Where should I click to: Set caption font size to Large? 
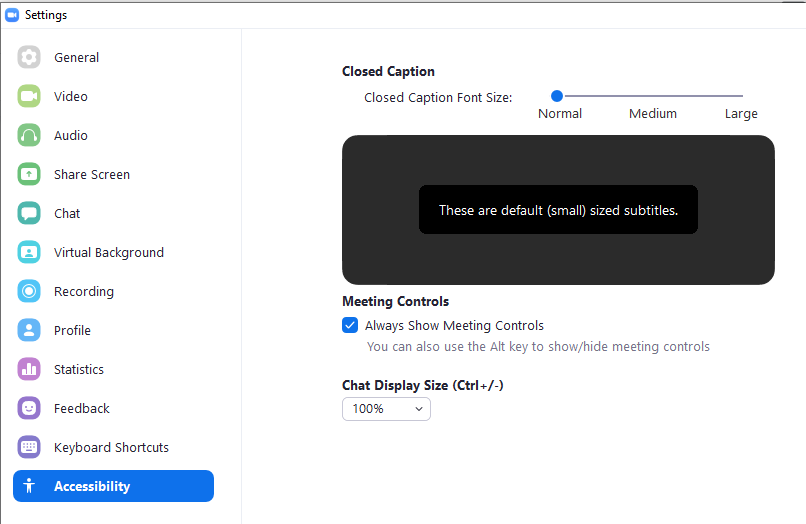coord(742,96)
